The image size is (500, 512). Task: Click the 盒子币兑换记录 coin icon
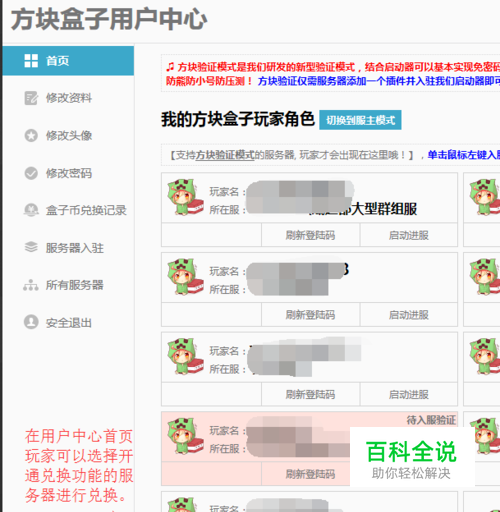point(31,210)
